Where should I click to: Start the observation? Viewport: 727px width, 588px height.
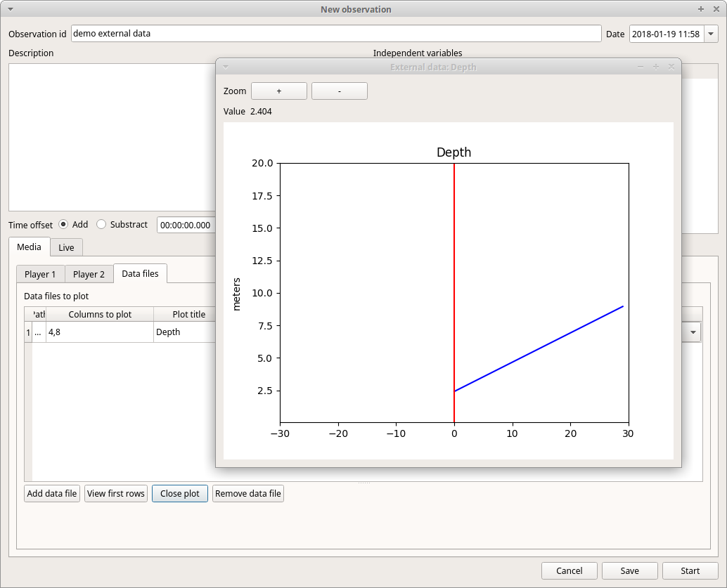pos(690,571)
